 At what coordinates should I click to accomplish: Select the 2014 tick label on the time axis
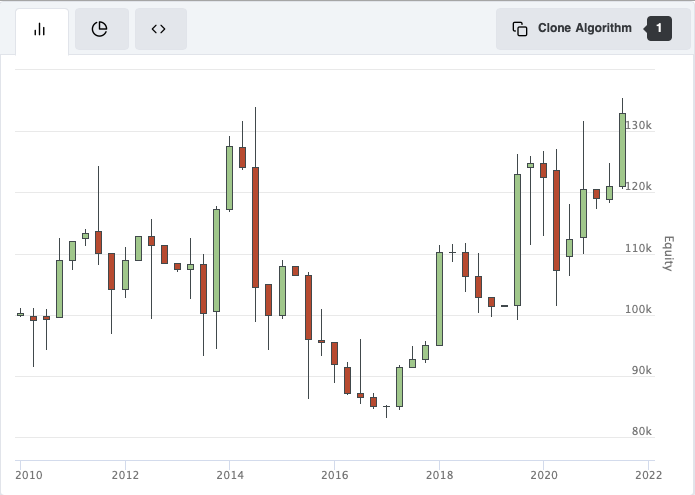pyautogui.click(x=229, y=475)
